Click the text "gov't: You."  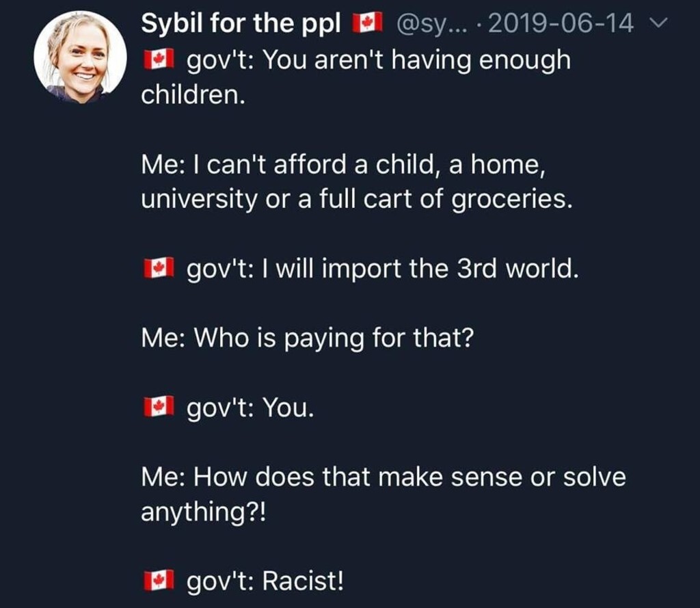pos(250,408)
